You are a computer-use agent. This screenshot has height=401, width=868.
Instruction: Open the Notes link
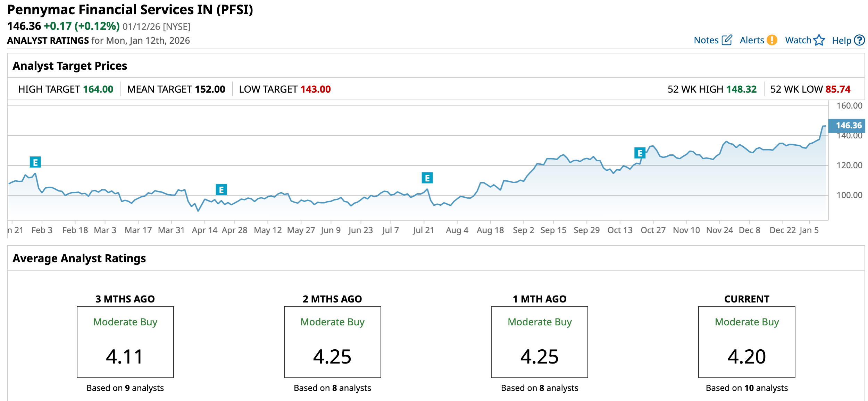pos(706,40)
